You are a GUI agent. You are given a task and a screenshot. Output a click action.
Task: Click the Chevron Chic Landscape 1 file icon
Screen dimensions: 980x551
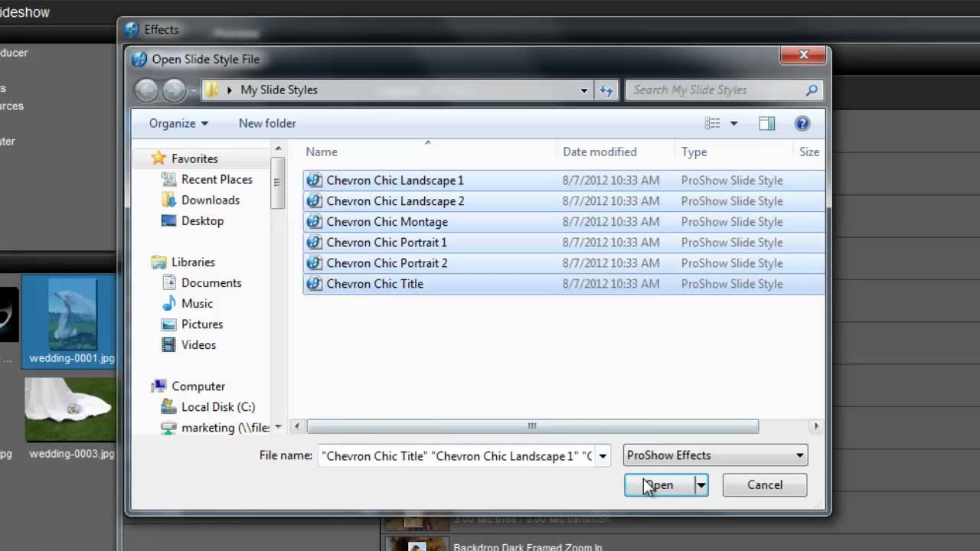[314, 181]
